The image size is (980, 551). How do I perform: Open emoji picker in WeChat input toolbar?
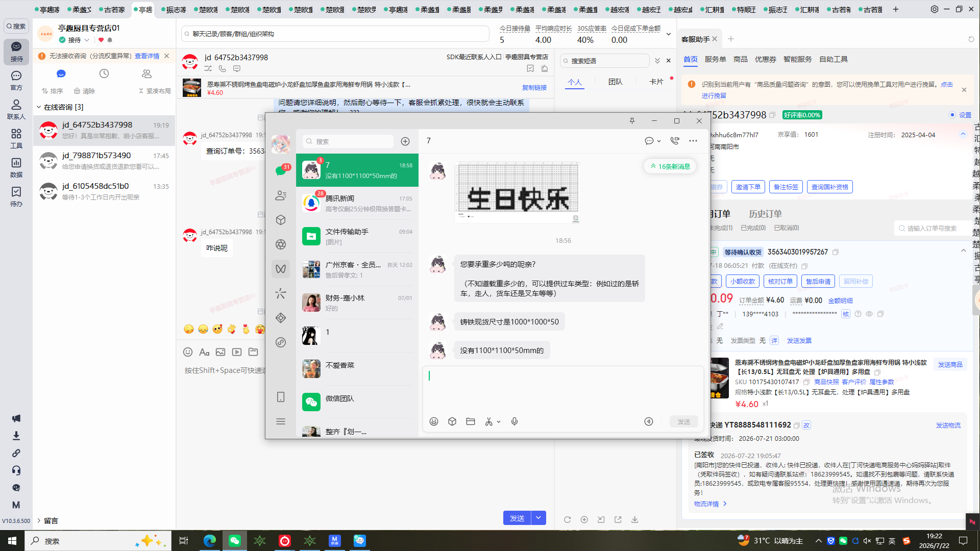[x=434, y=421]
